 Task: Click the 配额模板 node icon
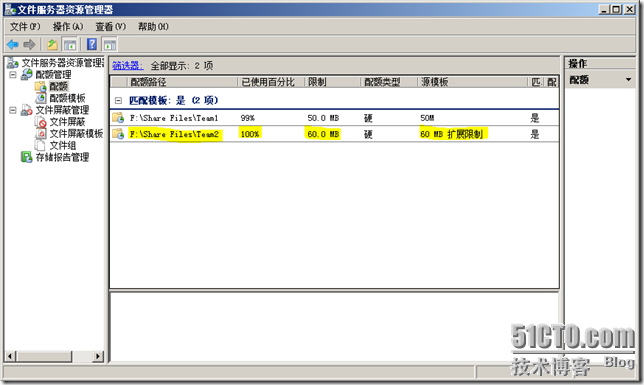pyautogui.click(x=40, y=98)
